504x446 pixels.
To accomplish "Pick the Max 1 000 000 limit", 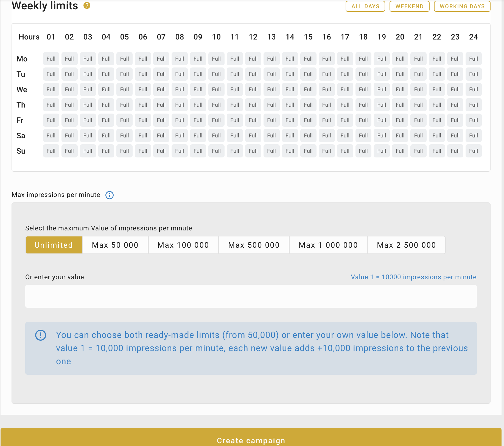I will (328, 245).
